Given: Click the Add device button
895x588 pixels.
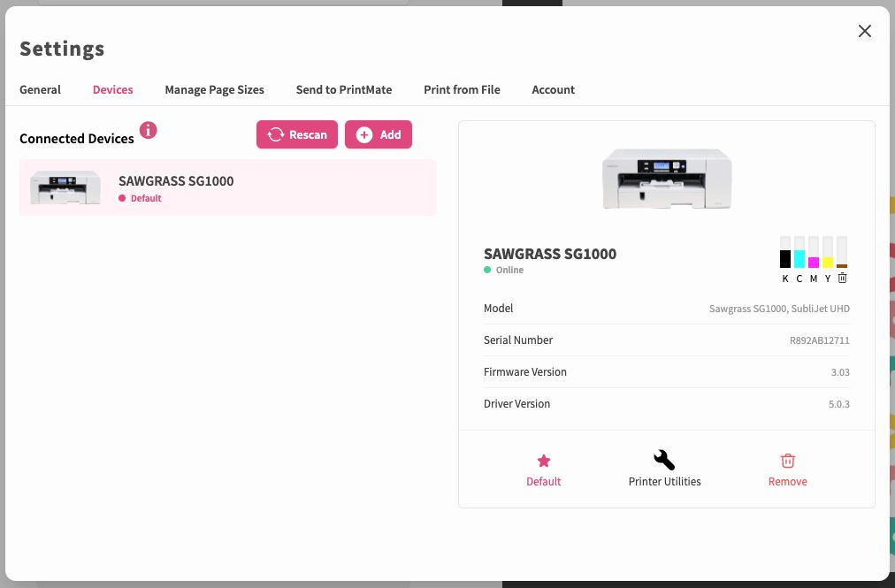Looking at the screenshot, I should [379, 134].
